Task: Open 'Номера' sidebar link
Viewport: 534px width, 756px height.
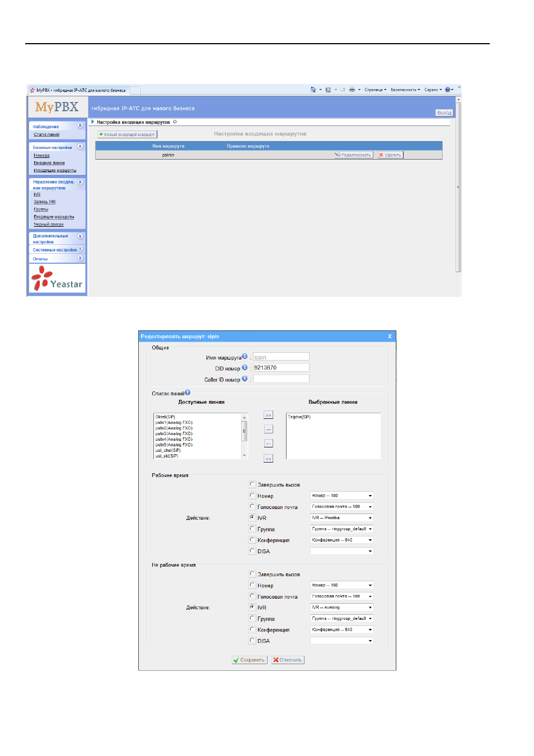Action: 41,156
